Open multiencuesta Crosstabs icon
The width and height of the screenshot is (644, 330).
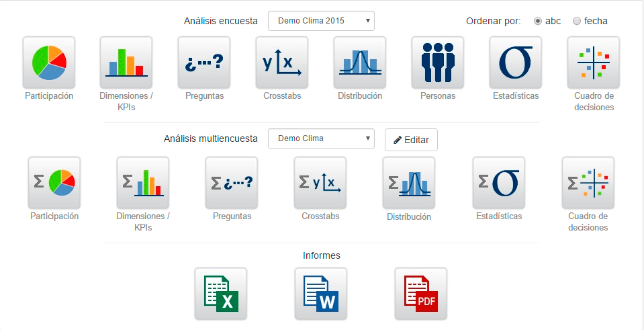[320, 183]
